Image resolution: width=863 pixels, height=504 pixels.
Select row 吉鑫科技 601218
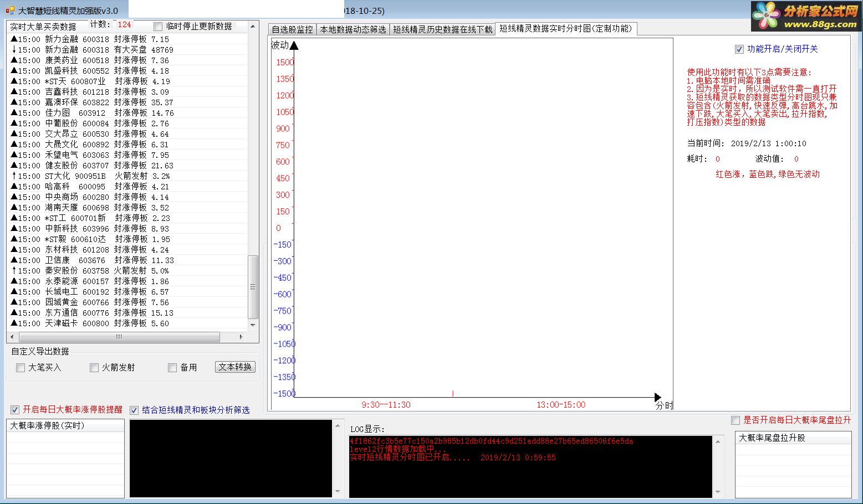pyautogui.click(x=127, y=92)
